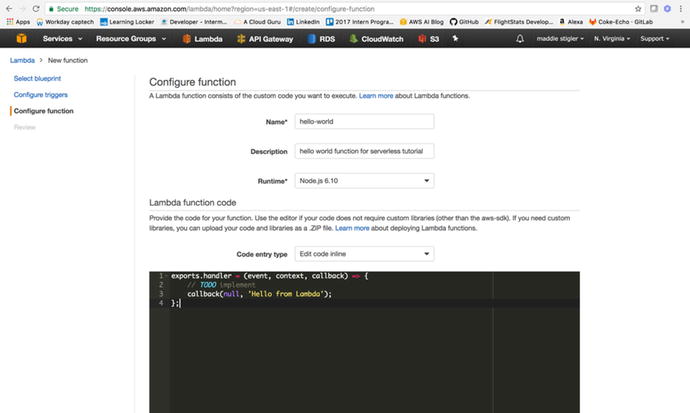Click the Secure lock indicator in the address bar
Screen dimensions: 690x413
(x=63, y=9)
